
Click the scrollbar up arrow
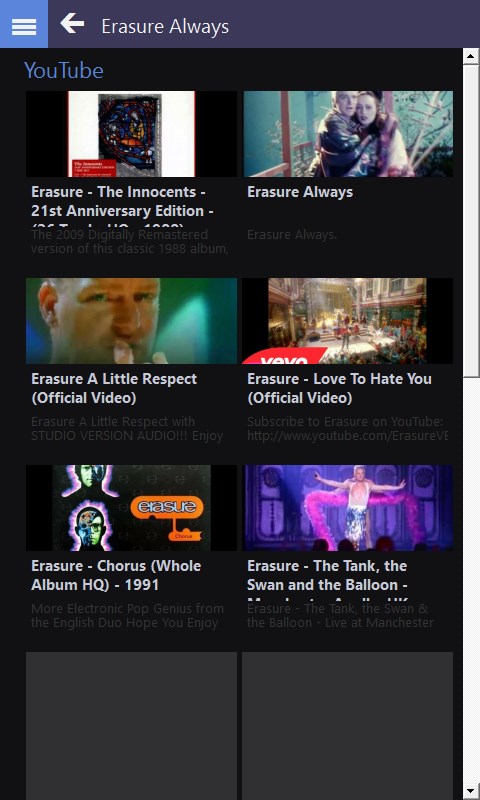pyautogui.click(x=471, y=56)
